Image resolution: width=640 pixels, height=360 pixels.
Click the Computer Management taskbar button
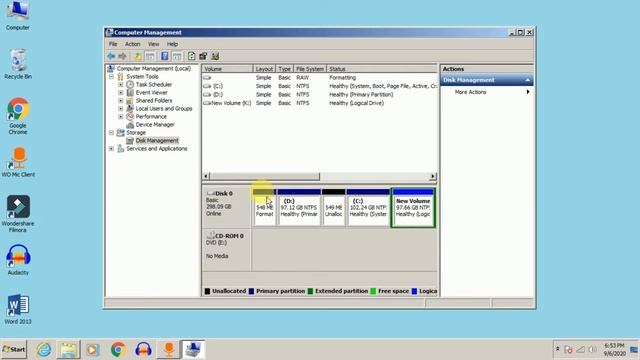pos(193,349)
